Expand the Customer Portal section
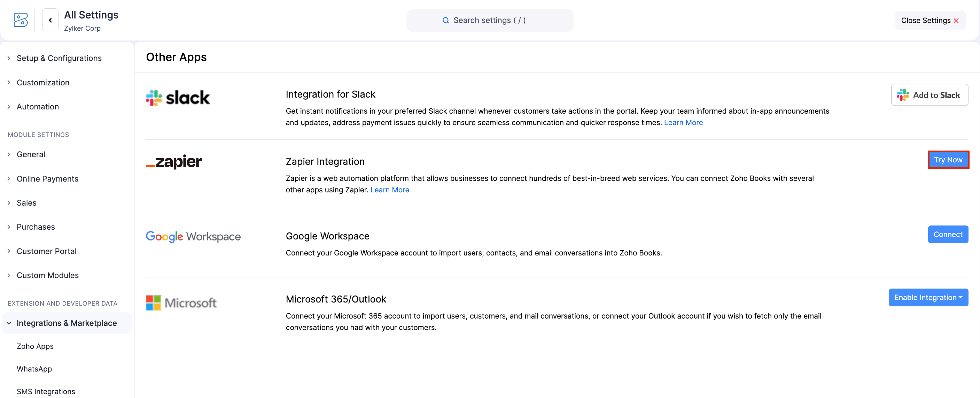This screenshot has width=980, height=398. coord(46,251)
